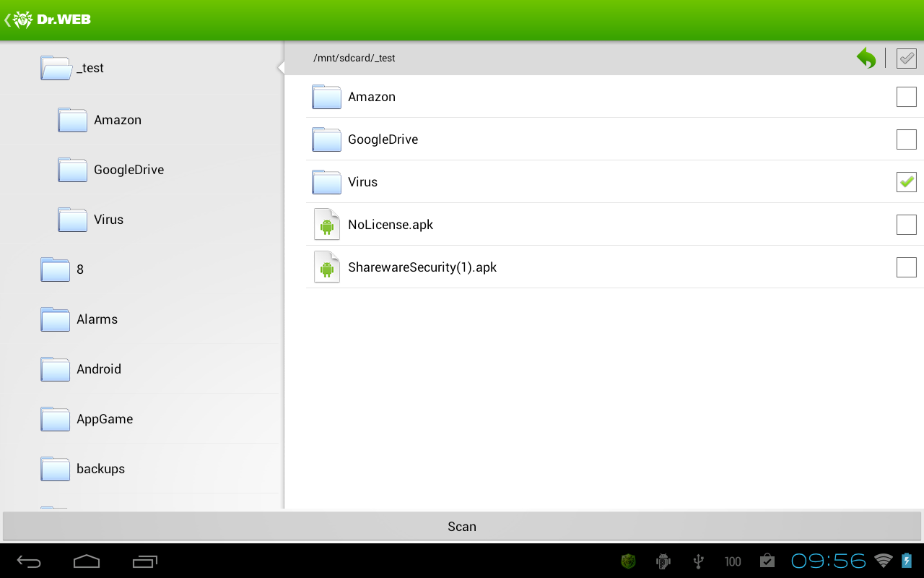Screen dimensions: 924x578
Task: Open Amazon folder icon in file list
Action: 326,97
